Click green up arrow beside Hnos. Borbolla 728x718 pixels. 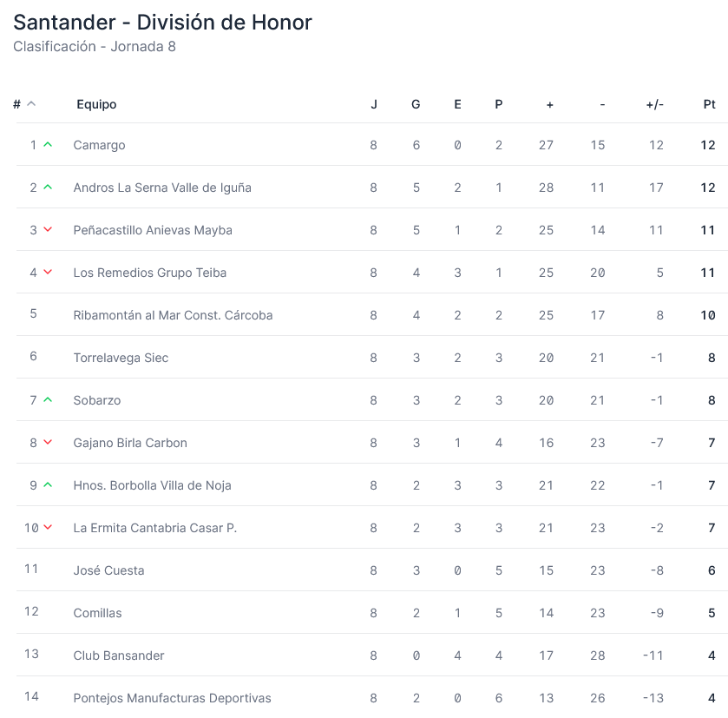48,485
